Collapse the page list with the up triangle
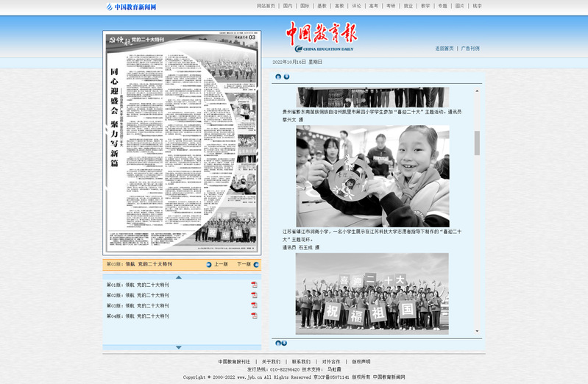This screenshot has height=384, width=588. [x=178, y=277]
